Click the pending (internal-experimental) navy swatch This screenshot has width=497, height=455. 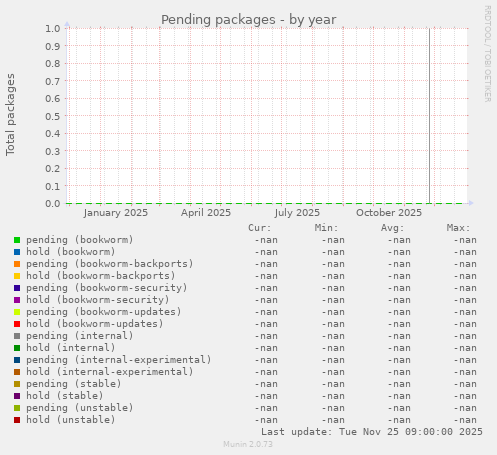pos(17,360)
